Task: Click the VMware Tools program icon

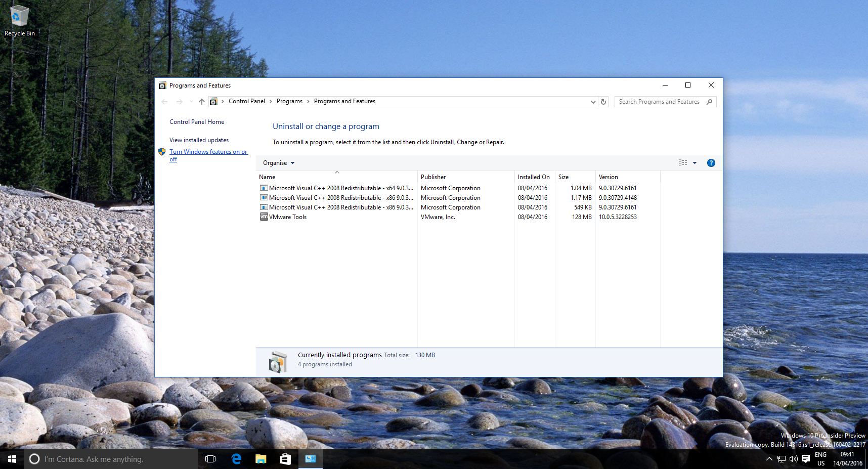Action: pos(264,217)
